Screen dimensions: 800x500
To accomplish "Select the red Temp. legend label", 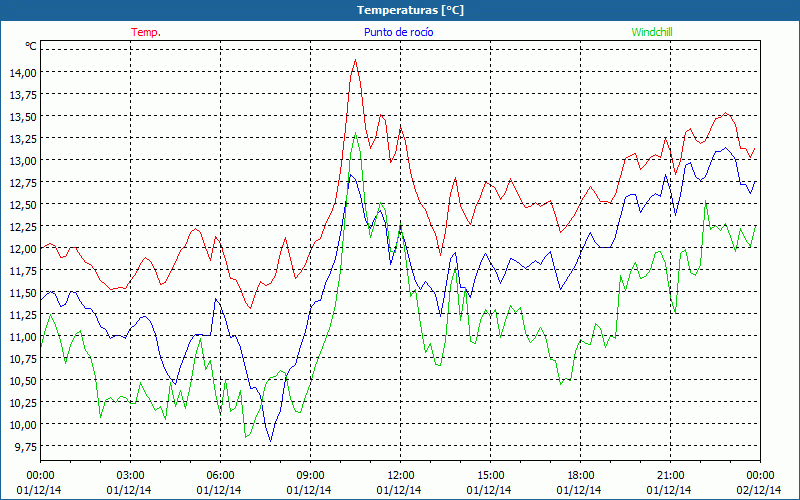I will tap(146, 32).
